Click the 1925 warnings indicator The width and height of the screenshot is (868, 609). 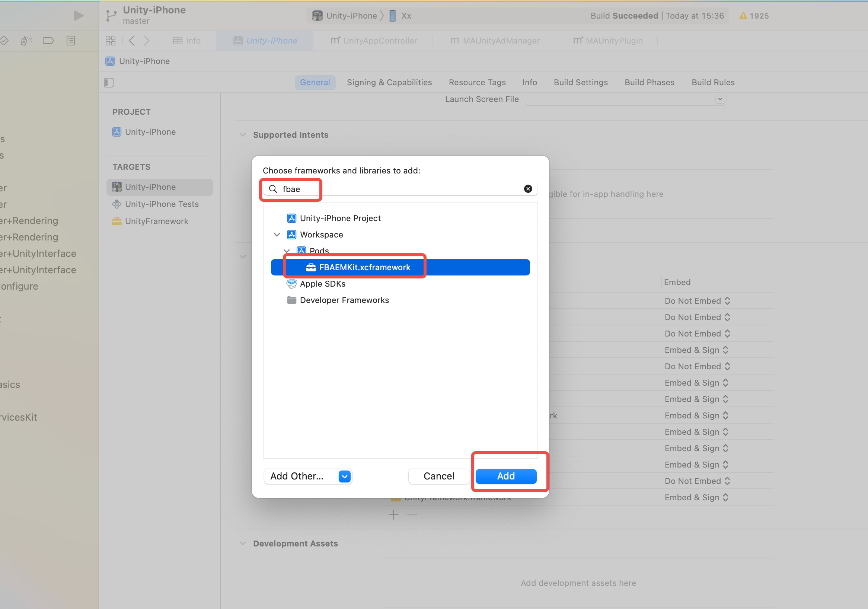(x=754, y=16)
